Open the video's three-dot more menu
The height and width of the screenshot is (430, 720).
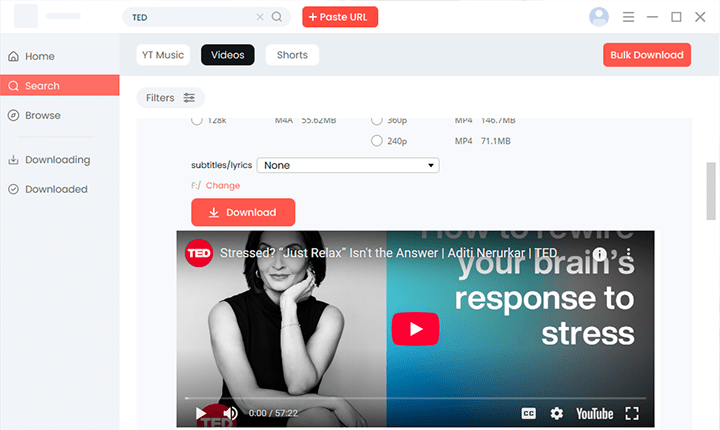point(628,253)
